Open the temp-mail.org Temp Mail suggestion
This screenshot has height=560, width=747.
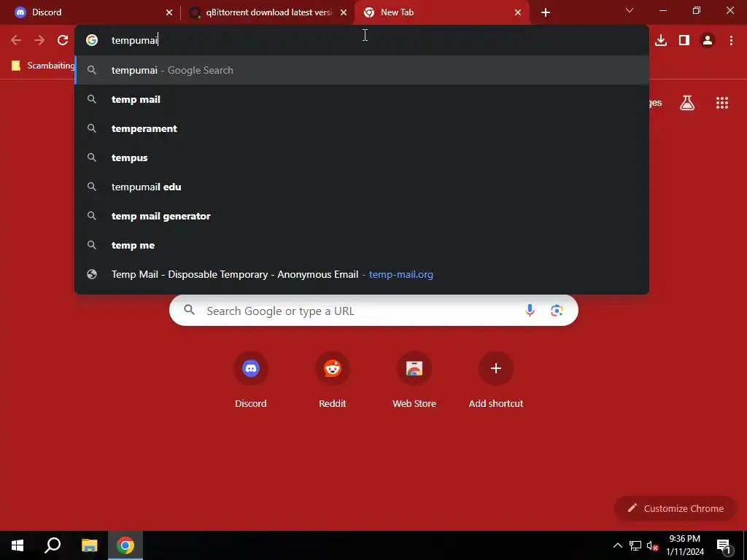click(362, 274)
